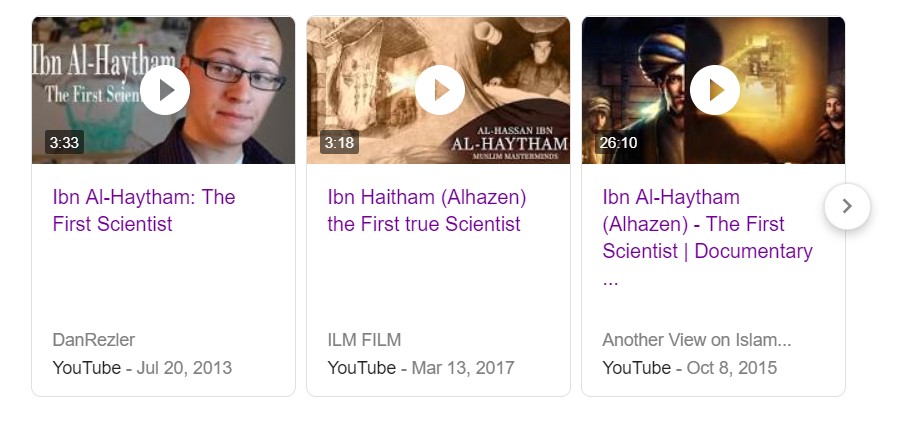Screen dimensions: 909x423
Task: Play the 26:10 documentary video
Action: click(715, 90)
